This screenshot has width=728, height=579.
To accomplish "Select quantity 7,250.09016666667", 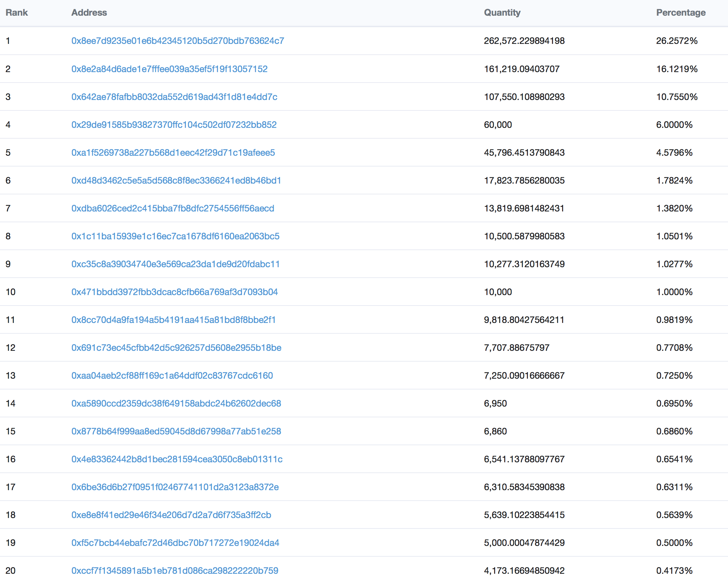I will 524,376.
